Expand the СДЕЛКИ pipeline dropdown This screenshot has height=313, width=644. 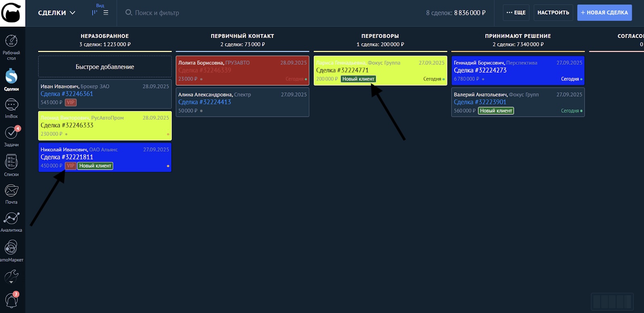[x=57, y=13]
